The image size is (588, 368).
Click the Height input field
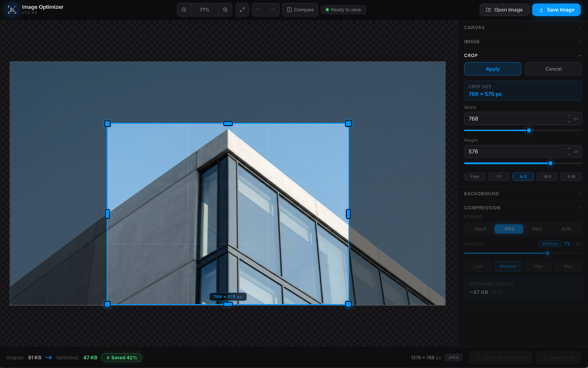(523, 151)
